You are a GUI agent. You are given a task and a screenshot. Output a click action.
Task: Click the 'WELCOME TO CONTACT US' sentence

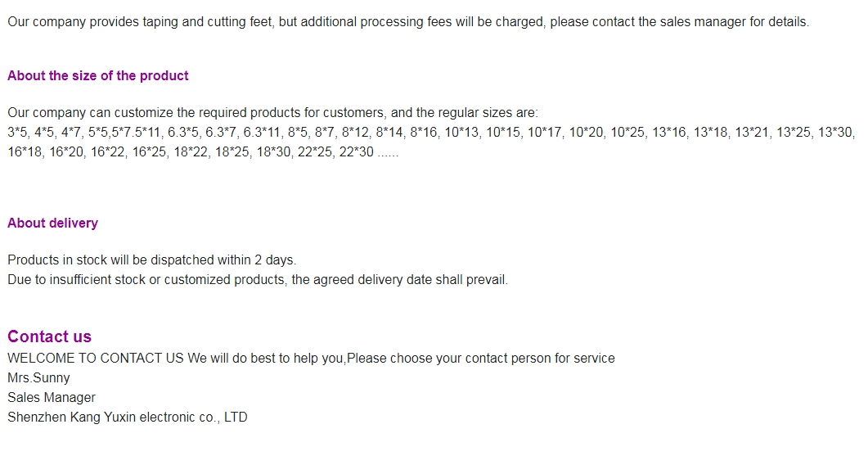pos(311,359)
